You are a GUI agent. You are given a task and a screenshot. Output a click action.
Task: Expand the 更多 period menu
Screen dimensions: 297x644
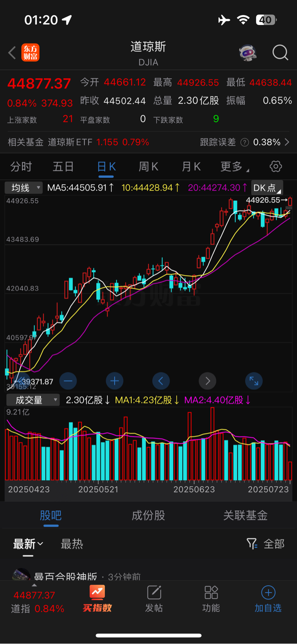(235, 167)
